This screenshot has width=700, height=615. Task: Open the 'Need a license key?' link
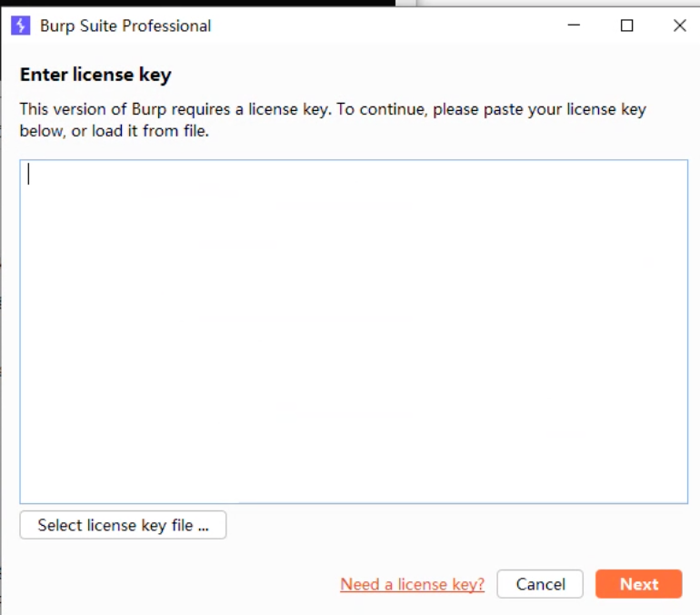(x=412, y=584)
